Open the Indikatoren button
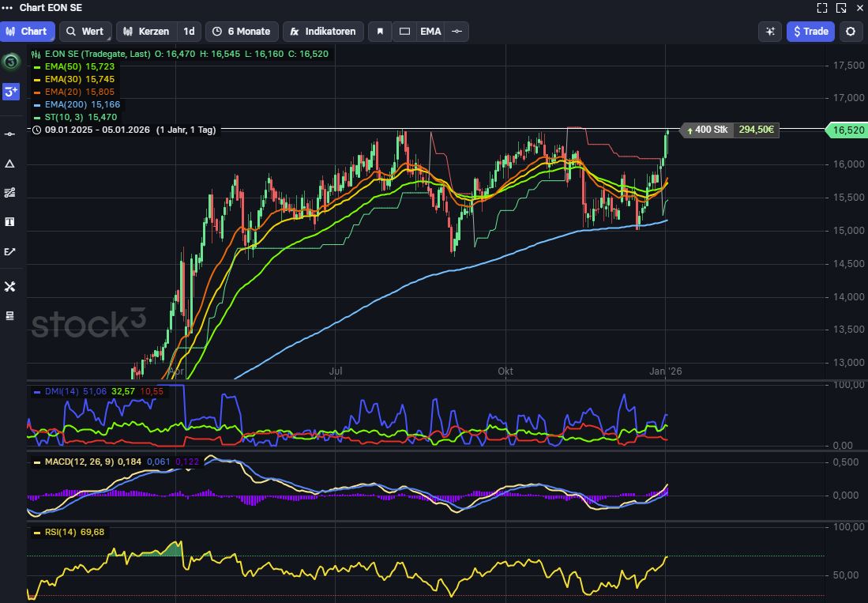Screen dimensions: 868x603 click(x=323, y=32)
